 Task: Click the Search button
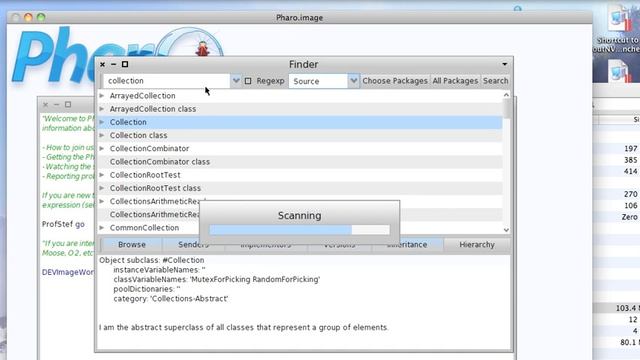[496, 81]
